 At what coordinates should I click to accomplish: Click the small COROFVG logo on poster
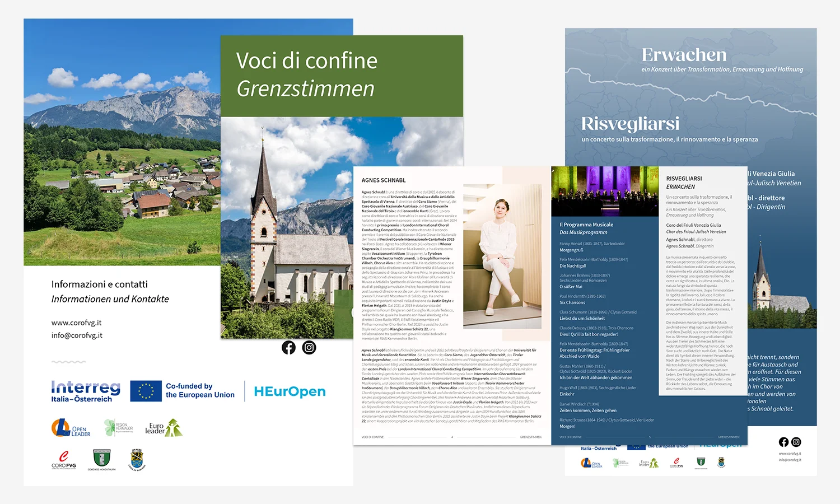click(x=676, y=463)
